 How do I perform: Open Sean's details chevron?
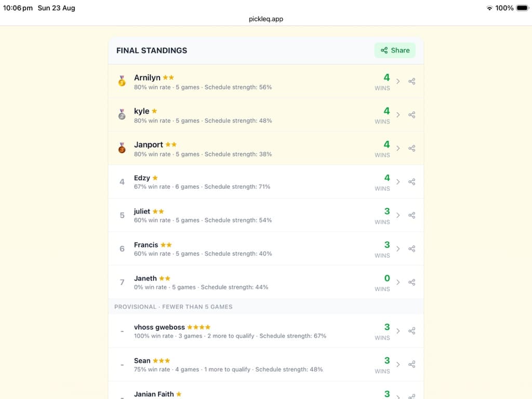(398, 364)
